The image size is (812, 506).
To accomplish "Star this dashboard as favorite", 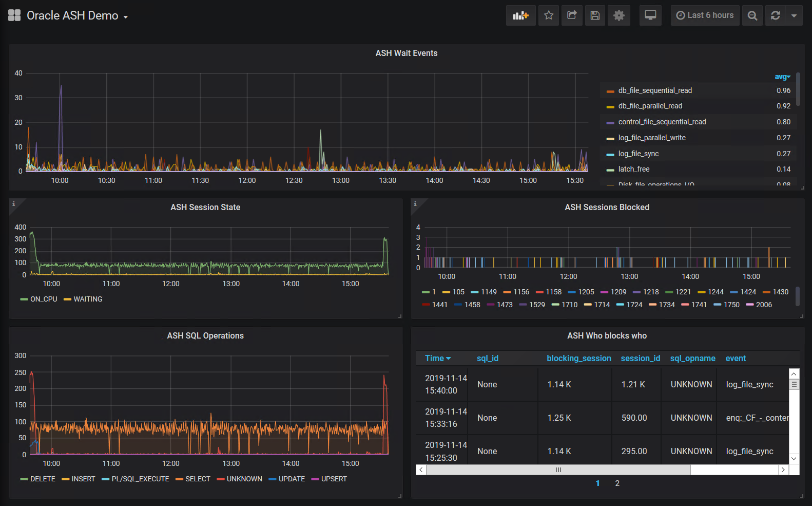I will pos(549,15).
